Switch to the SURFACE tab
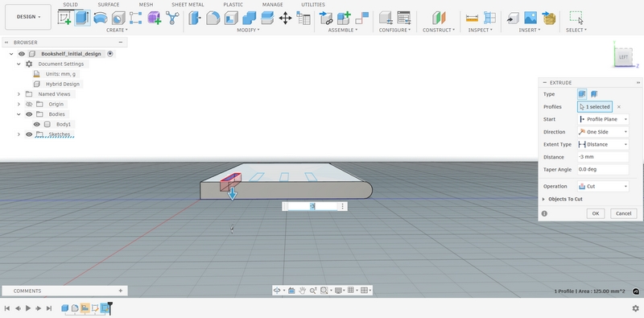Image resolution: width=644 pixels, height=318 pixels. pos(109,5)
